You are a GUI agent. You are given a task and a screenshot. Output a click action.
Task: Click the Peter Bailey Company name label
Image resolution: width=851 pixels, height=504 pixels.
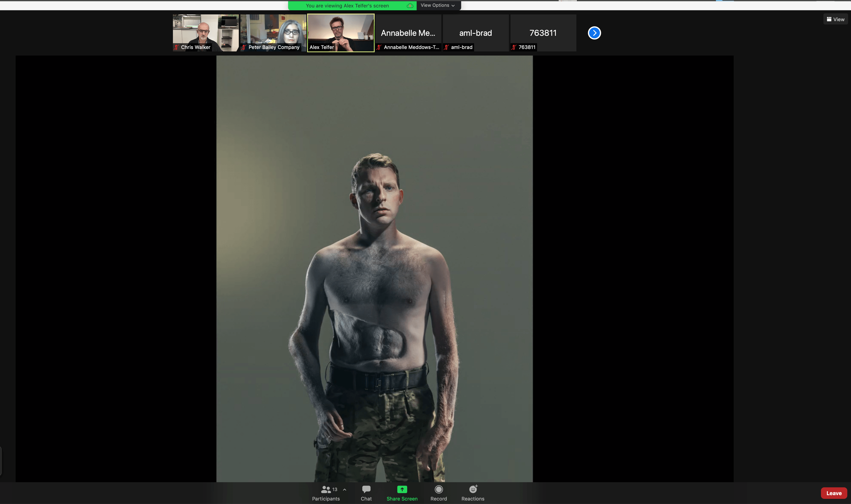(274, 47)
